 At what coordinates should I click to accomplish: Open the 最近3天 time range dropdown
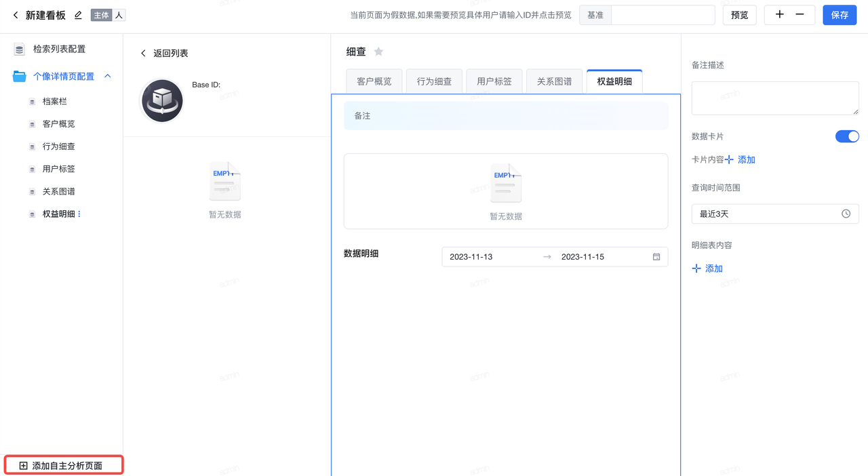click(x=774, y=214)
